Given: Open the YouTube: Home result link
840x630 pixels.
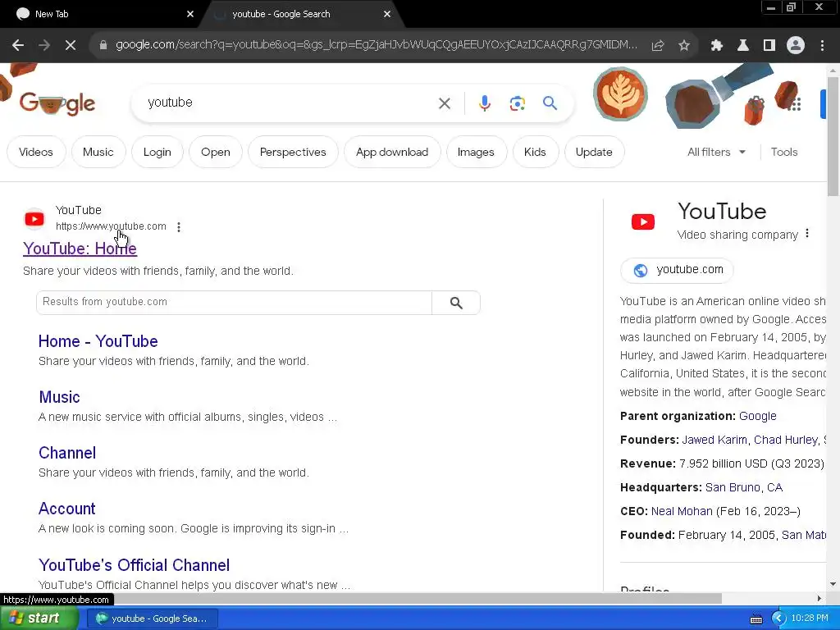Looking at the screenshot, I should (80, 249).
